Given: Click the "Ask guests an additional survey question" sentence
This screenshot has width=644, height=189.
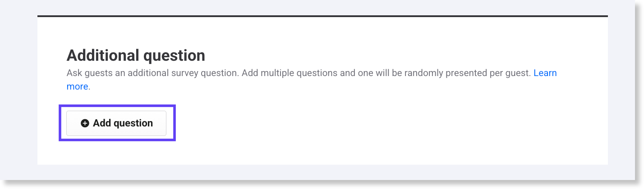Looking at the screenshot, I should [x=152, y=73].
